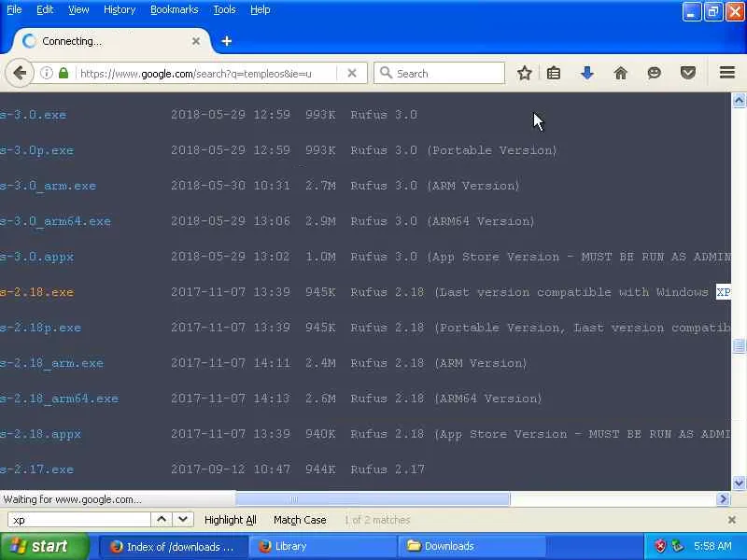Switch to Index of /downloads taskbar window
Image resolution: width=747 pixels, height=560 pixels.
(x=174, y=547)
